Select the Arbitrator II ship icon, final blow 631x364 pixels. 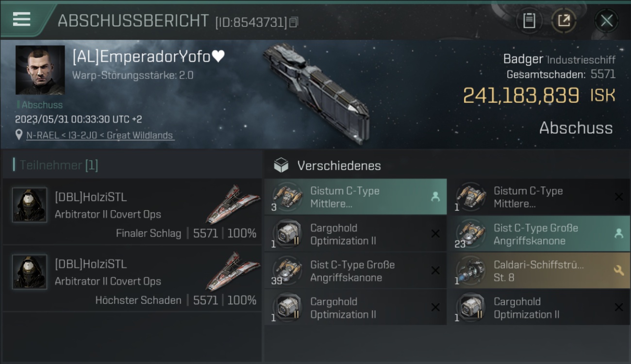tap(229, 204)
